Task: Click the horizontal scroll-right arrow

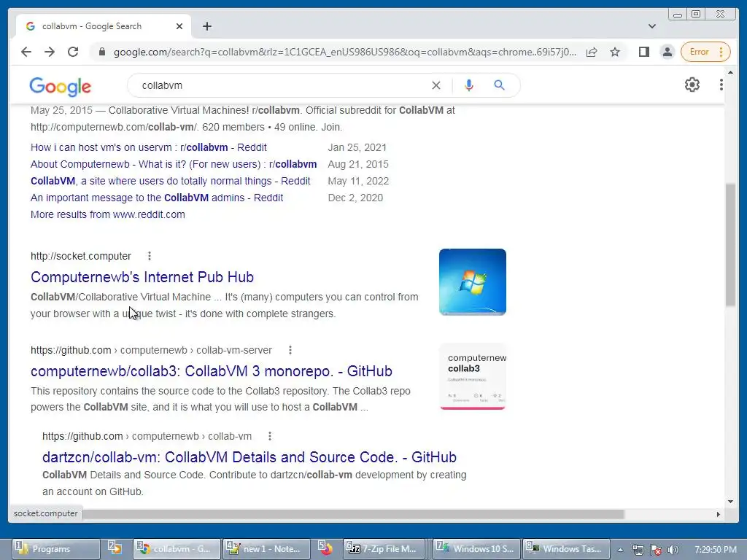Action: click(719, 514)
